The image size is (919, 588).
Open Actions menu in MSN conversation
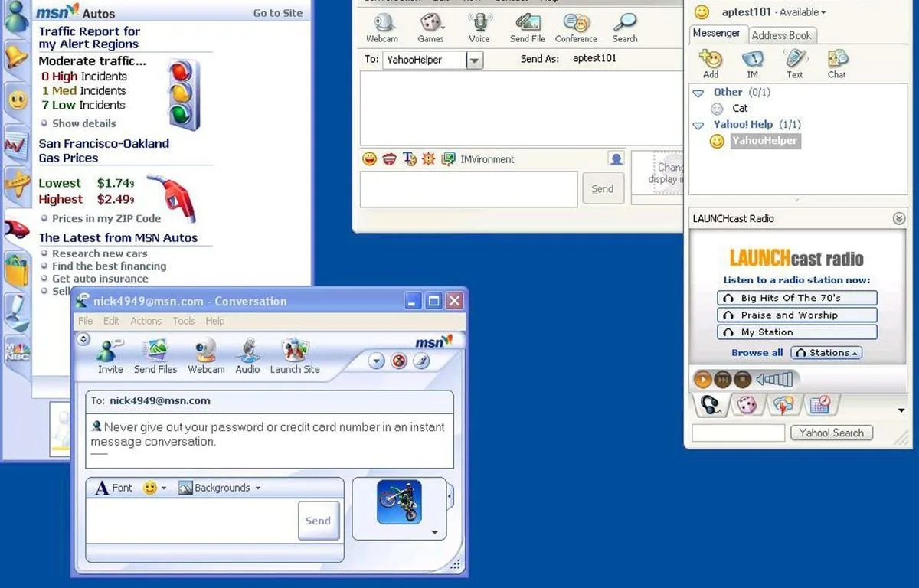pyautogui.click(x=146, y=321)
